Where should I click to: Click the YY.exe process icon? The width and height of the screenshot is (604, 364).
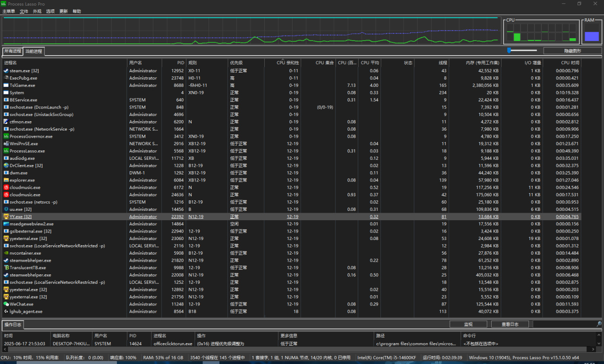click(6, 217)
